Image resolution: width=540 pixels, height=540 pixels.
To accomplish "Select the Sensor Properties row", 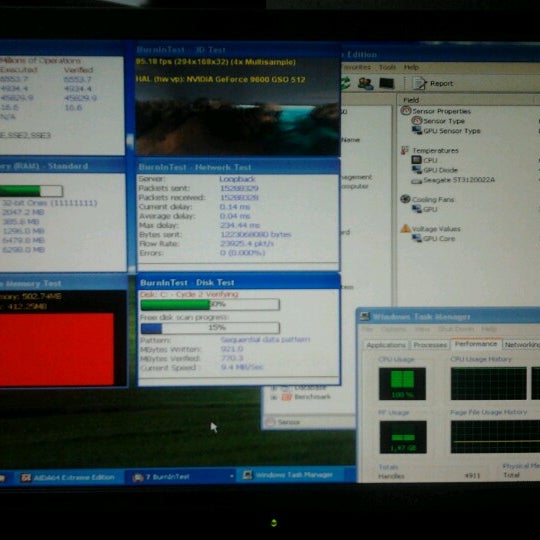I will point(436,111).
